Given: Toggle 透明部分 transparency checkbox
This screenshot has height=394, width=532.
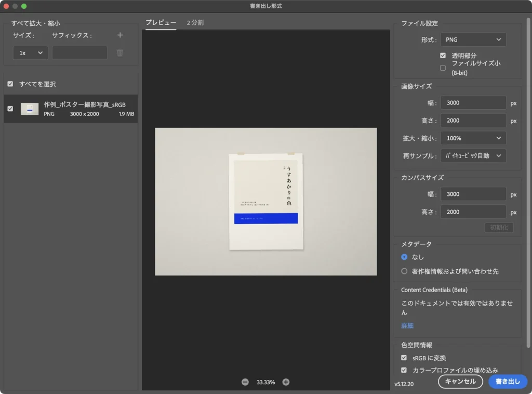Looking at the screenshot, I should tap(443, 55).
